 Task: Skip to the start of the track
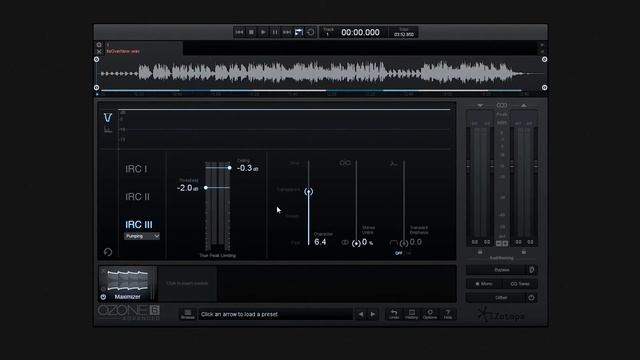(x=239, y=32)
